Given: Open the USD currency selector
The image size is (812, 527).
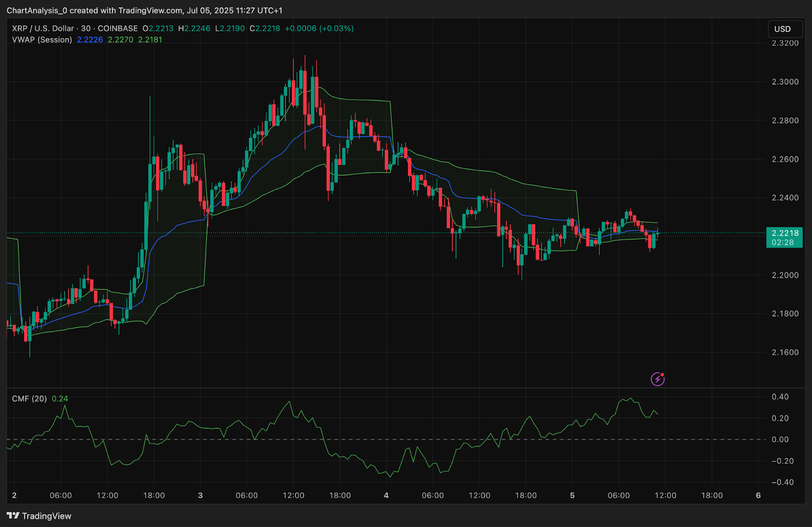Looking at the screenshot, I should (x=785, y=29).
